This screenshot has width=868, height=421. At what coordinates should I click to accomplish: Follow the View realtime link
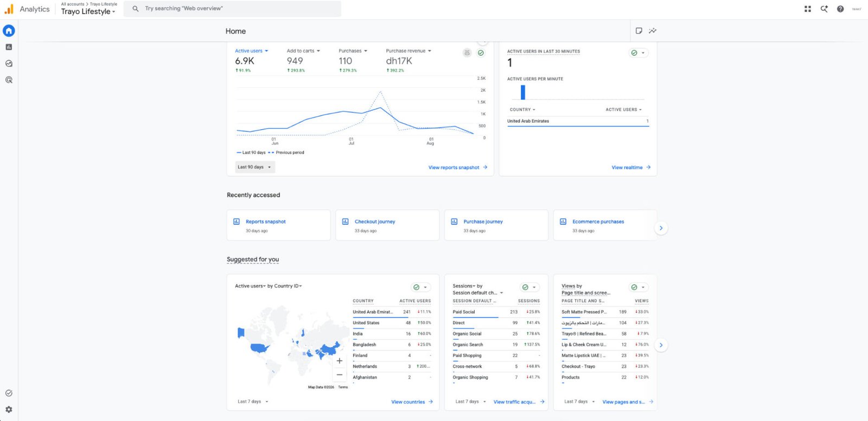point(631,168)
